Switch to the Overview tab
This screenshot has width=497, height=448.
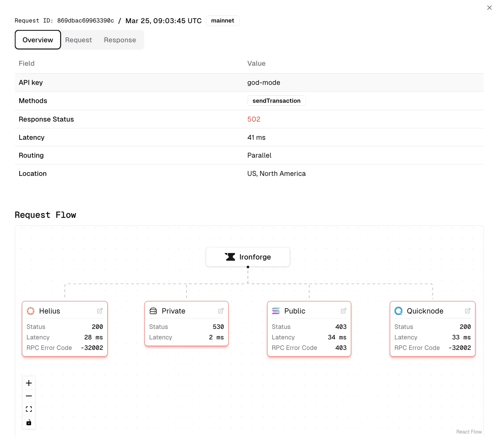(38, 40)
